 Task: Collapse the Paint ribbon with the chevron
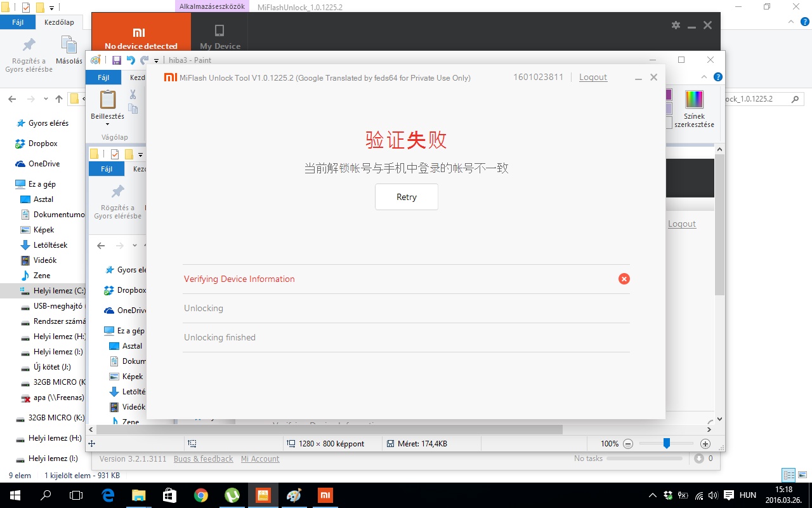705,77
